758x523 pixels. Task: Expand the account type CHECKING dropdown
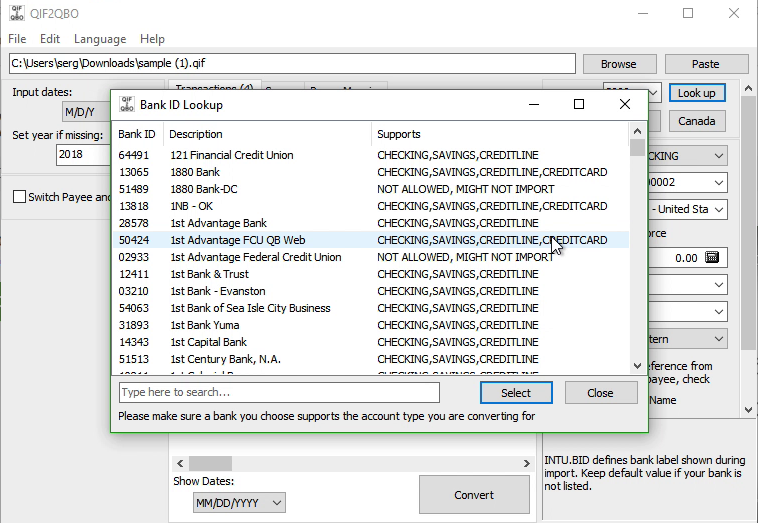click(x=687, y=156)
